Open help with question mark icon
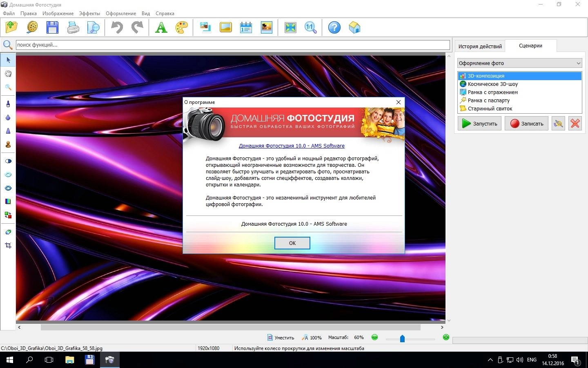The width and height of the screenshot is (588, 368). point(334,27)
